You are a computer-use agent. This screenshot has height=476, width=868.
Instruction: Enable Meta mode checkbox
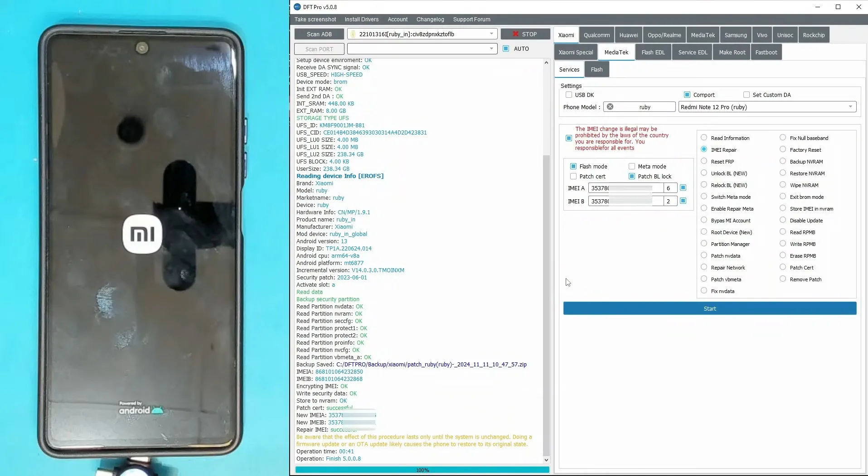pos(632,166)
